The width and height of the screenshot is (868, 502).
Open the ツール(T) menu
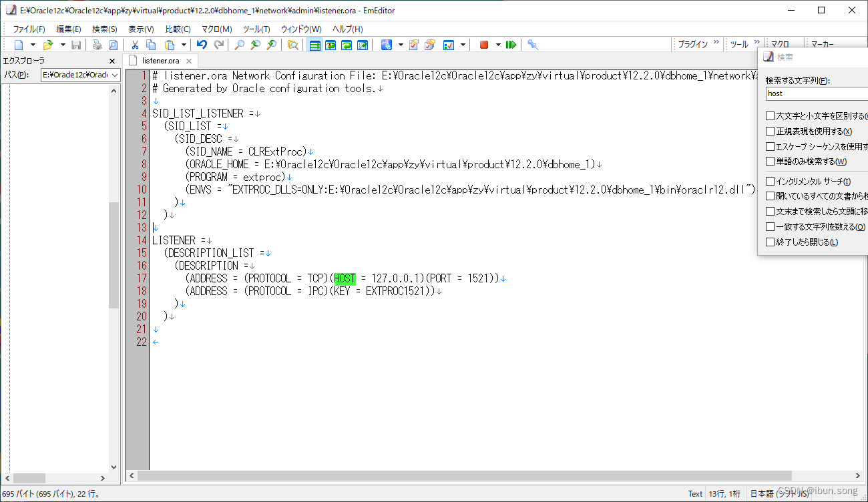pos(256,29)
